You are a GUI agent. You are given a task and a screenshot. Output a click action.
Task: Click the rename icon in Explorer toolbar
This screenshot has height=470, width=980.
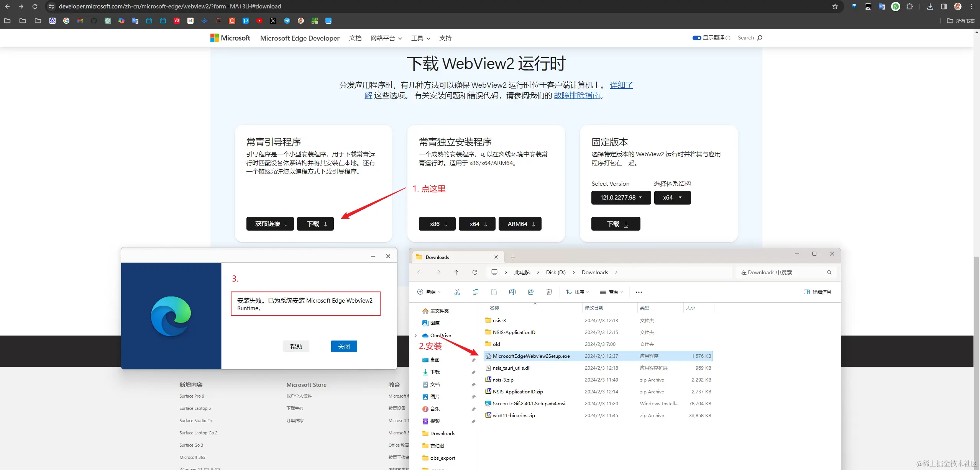[x=512, y=292]
